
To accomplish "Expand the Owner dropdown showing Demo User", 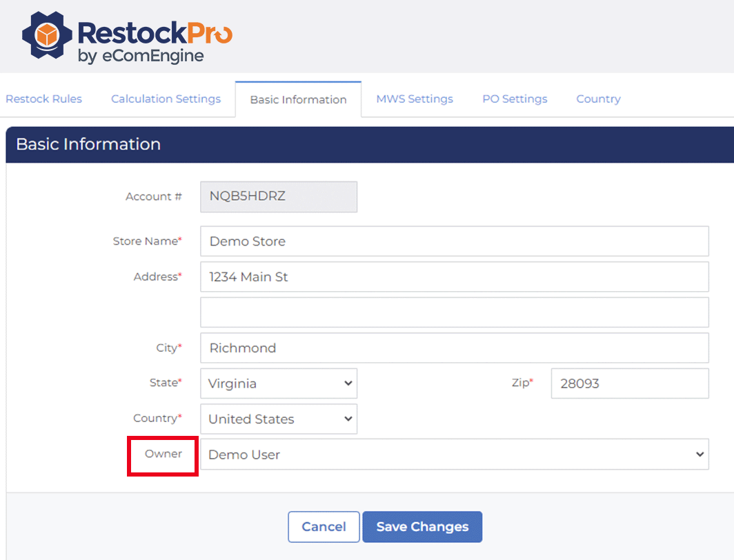I will 454,454.
